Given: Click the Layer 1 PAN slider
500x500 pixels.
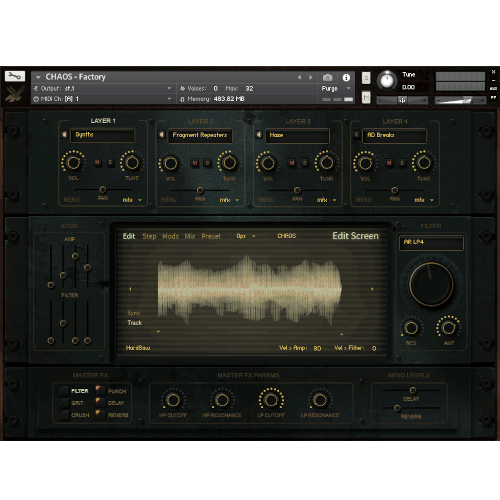Looking at the screenshot, I should coord(103,190).
